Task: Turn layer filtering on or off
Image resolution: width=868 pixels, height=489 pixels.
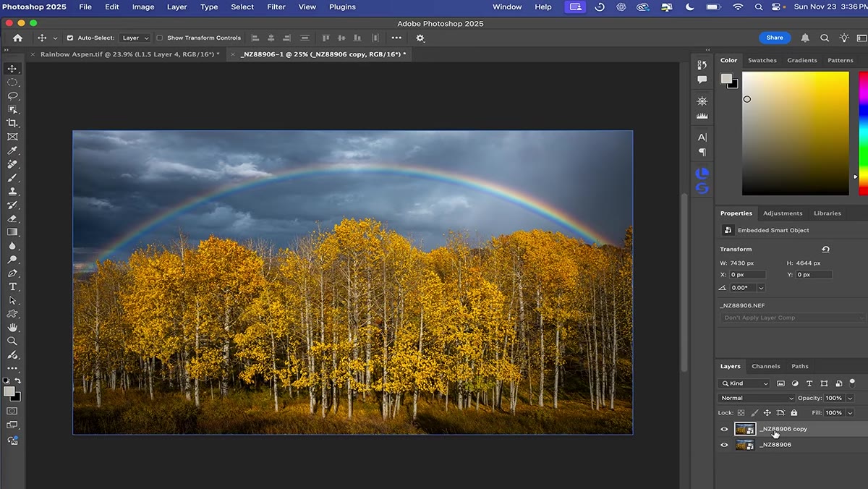Action: tap(852, 383)
